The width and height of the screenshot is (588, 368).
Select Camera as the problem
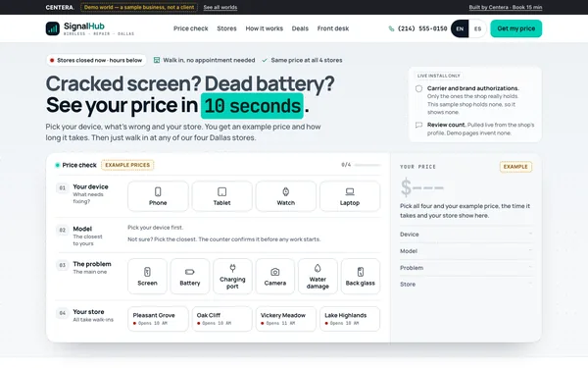[x=274, y=277]
